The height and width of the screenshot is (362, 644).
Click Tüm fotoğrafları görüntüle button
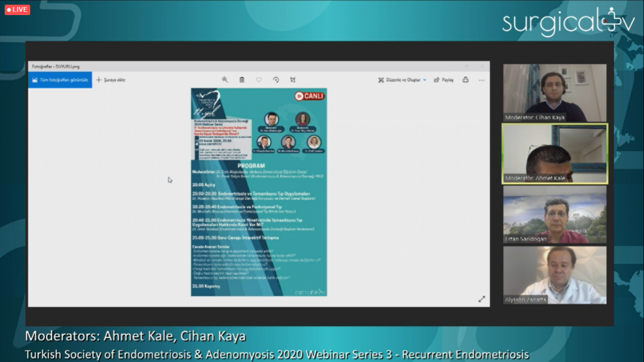pyautogui.click(x=60, y=80)
